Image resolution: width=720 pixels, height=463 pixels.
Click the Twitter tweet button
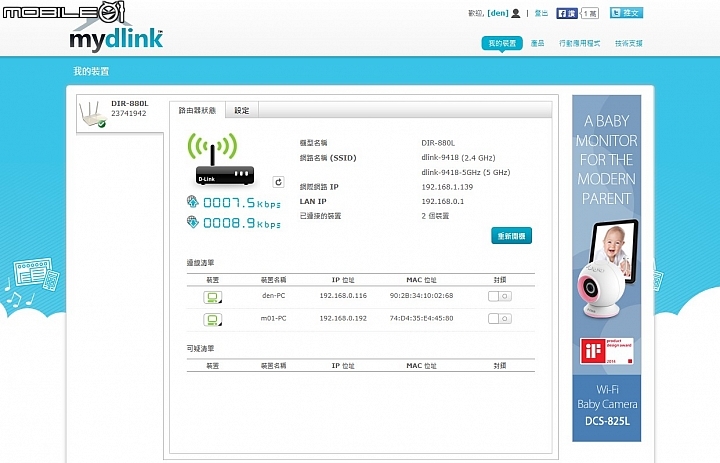[626, 13]
